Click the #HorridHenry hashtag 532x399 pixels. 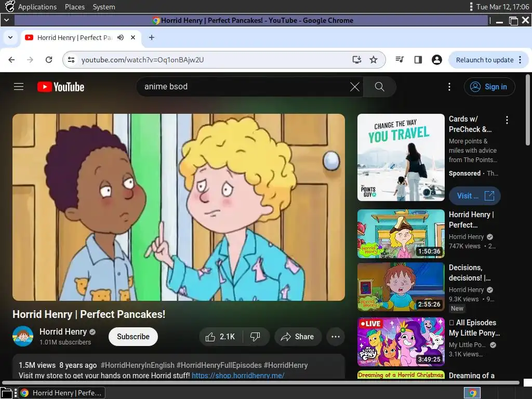click(286, 365)
